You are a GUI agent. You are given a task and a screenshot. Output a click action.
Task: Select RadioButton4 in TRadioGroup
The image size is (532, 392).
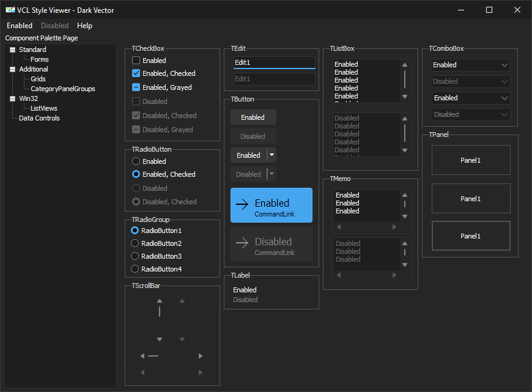pos(135,269)
